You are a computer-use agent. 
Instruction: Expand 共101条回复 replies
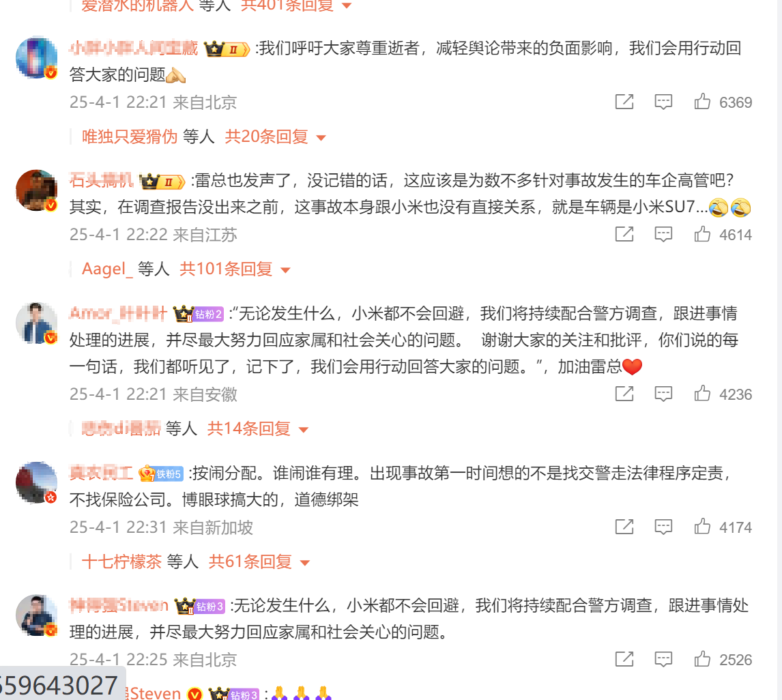point(235,269)
